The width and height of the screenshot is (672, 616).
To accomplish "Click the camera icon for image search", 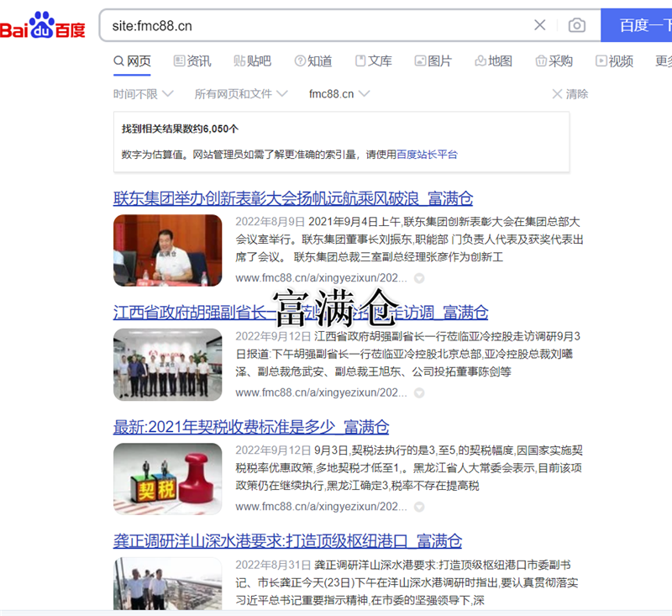I will [577, 25].
